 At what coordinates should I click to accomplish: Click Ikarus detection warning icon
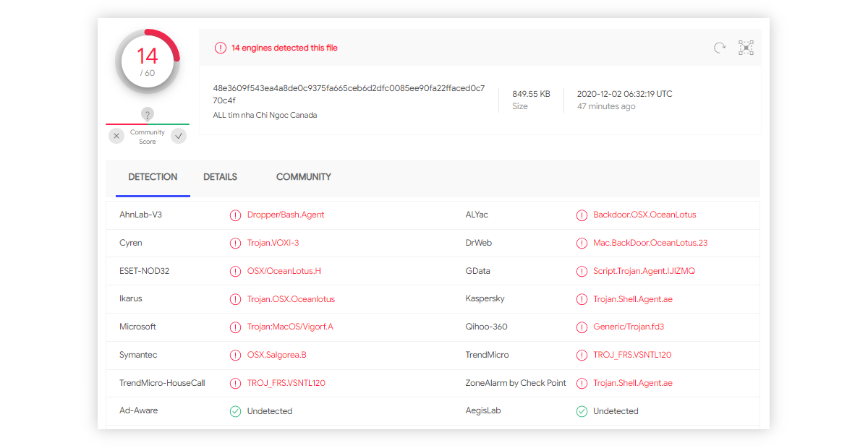pyautogui.click(x=235, y=299)
